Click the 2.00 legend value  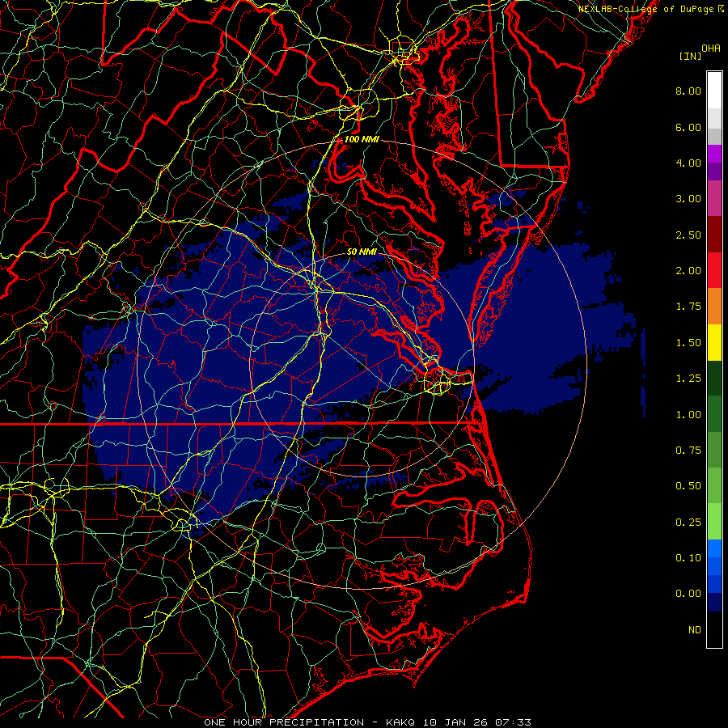[688, 271]
